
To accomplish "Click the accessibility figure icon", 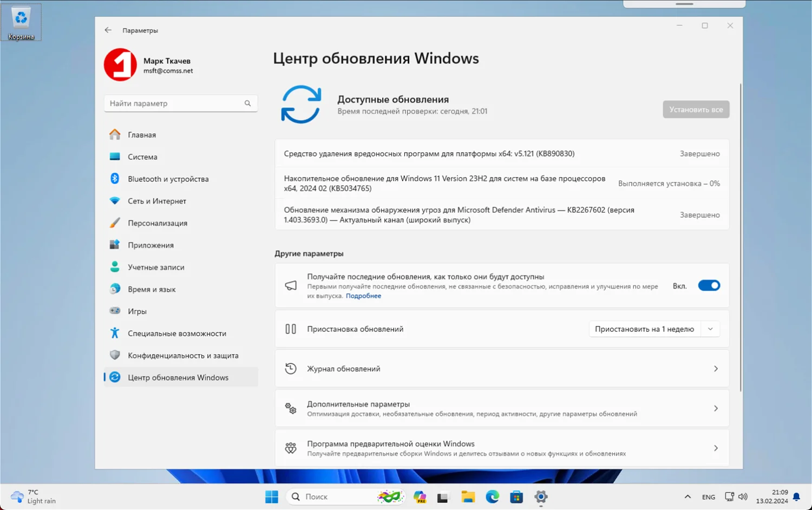I will (115, 333).
